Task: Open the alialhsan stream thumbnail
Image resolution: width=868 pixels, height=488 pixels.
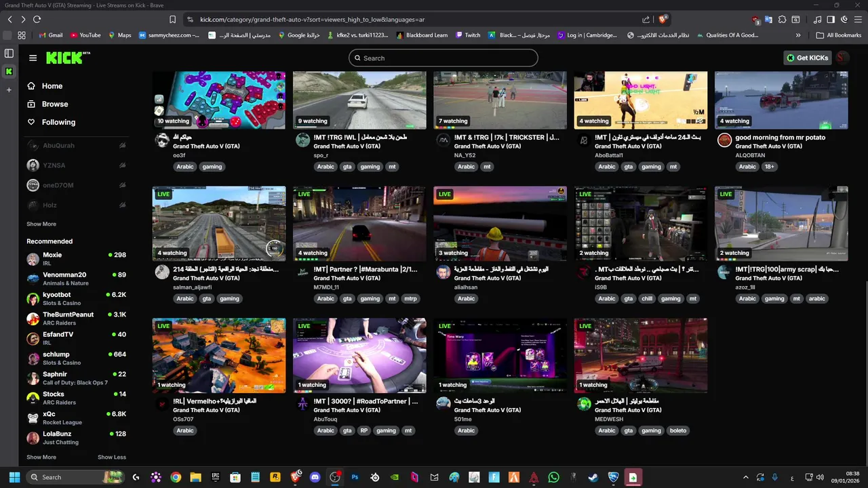Action: coord(500,224)
